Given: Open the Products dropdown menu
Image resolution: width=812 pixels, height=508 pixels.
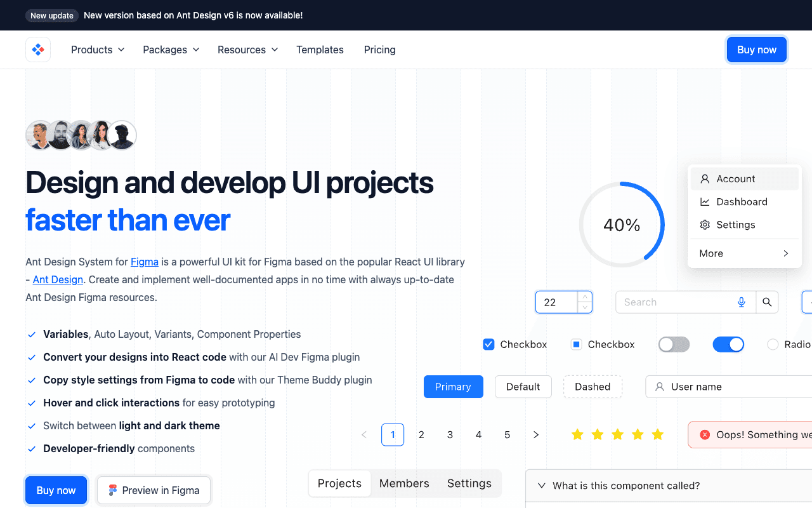Looking at the screenshot, I should coord(98,50).
